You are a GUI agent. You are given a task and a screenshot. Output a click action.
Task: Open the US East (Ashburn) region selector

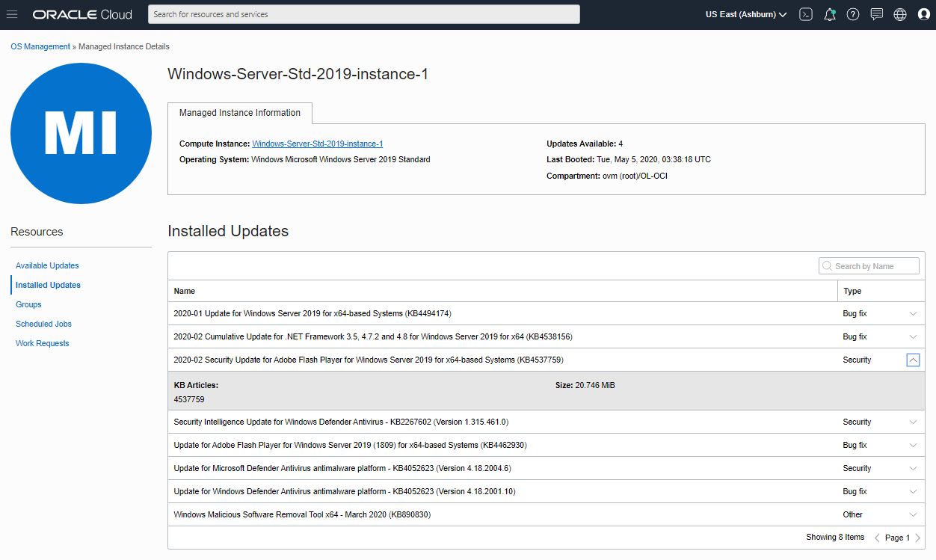click(x=745, y=13)
